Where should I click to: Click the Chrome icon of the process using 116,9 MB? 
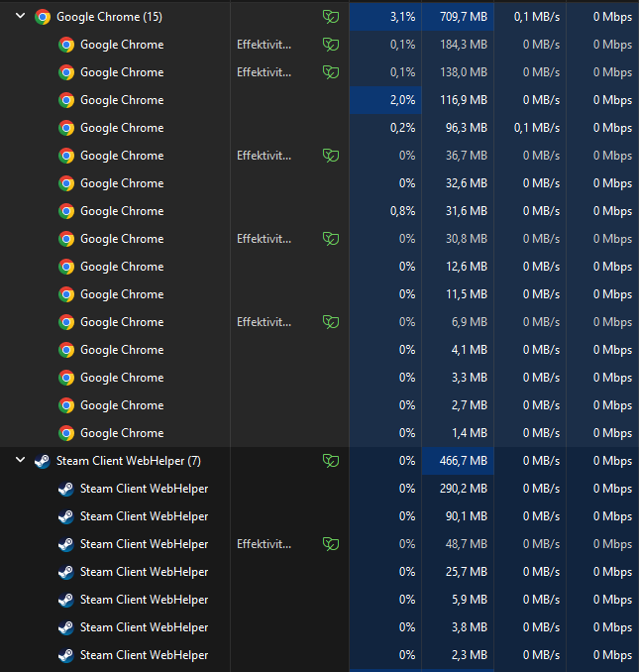click(66, 100)
